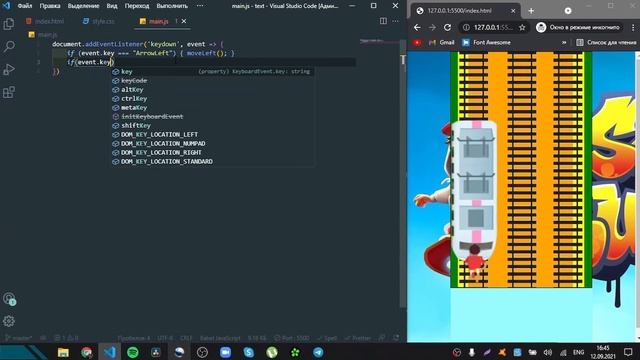Expand the bookmarks overflow chevron
Screen dimensions: 640x360
564,42
